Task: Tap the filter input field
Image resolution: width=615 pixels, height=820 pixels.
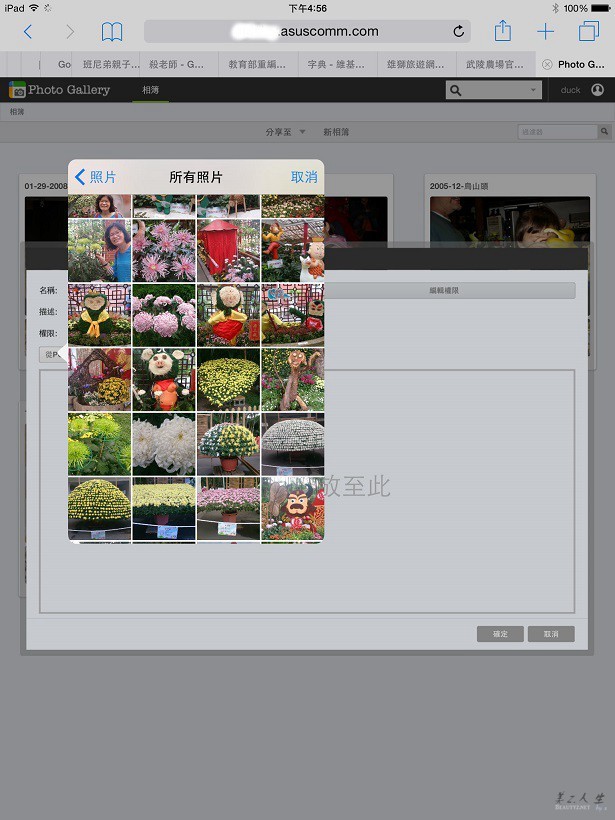Action: pyautogui.click(x=557, y=132)
